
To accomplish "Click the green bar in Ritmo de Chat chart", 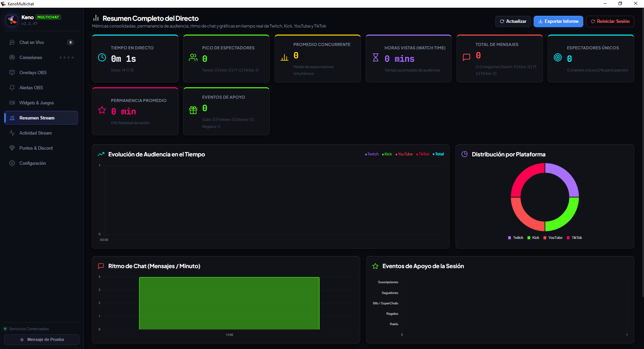I will (x=229, y=303).
